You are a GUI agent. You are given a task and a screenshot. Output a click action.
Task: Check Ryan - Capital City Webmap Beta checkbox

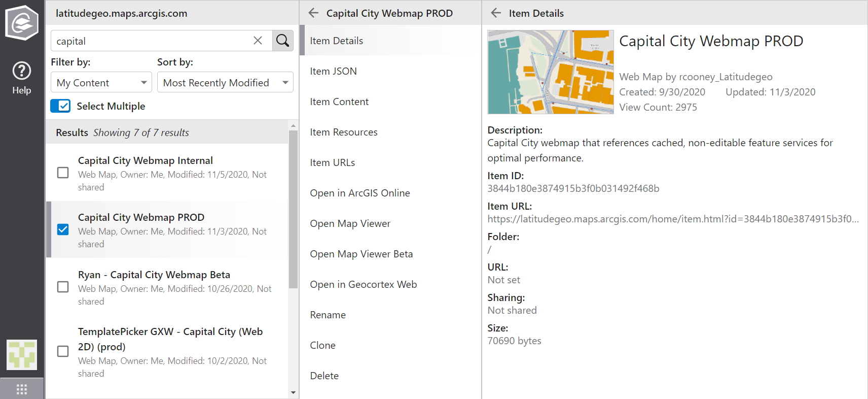63,287
